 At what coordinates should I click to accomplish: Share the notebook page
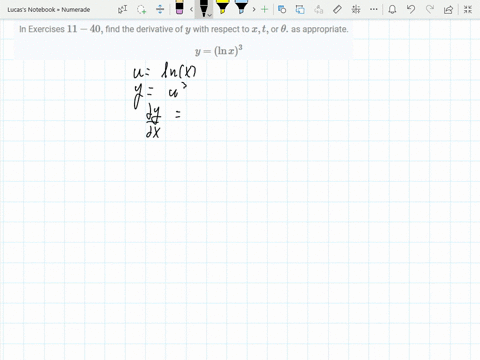click(x=448, y=9)
